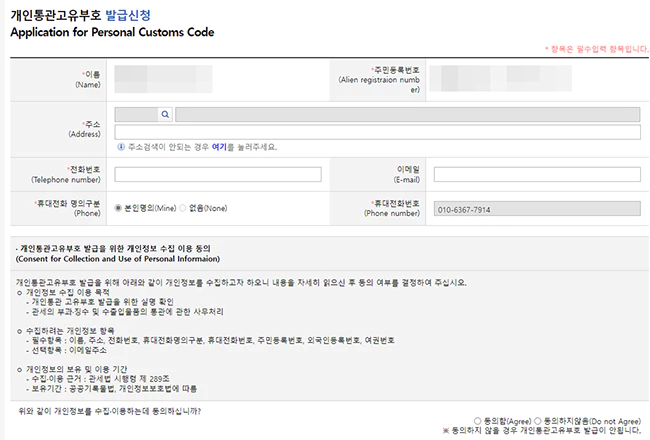Click the detailed address input line
Viewport: 650px width, 440px height.
point(377,132)
